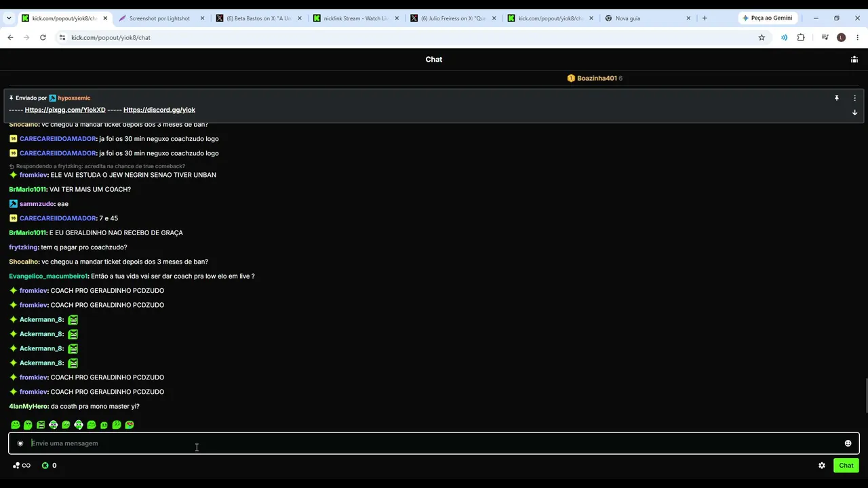This screenshot has width=868, height=488.
Task: Open the pixgg.com/YiokXD link
Action: pyautogui.click(x=65, y=110)
